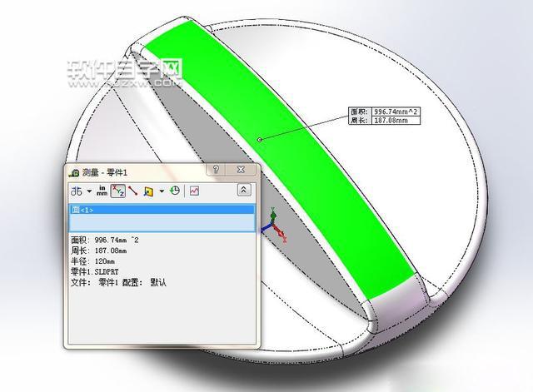Open the in/mm Units/Precision settings
533x392 pixels.
102,191
